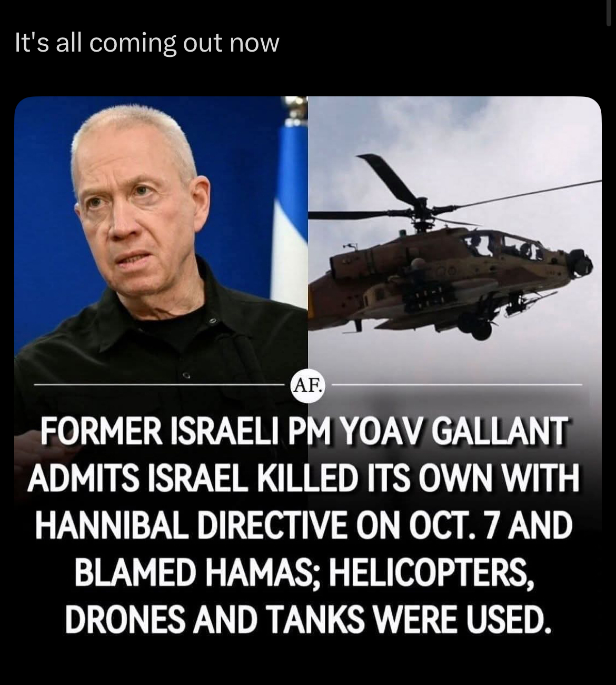Image resolution: width=616 pixels, height=685 pixels.
Task: Click the "It's all coming out now" post text
Action: point(147,43)
